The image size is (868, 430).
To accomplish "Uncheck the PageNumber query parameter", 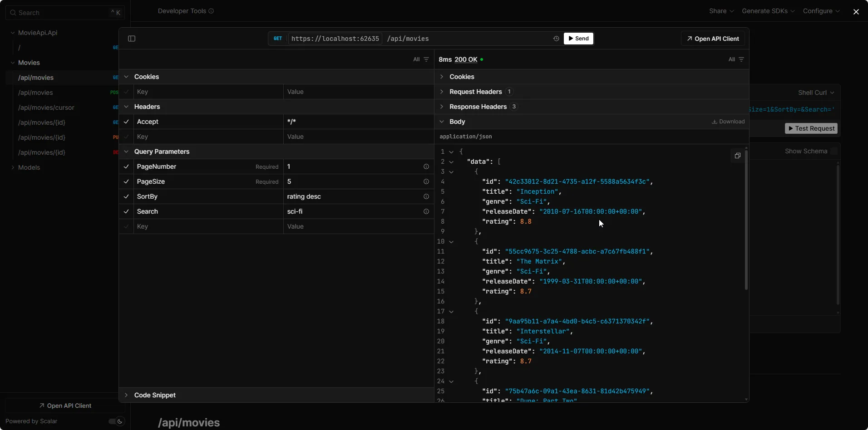I will tap(126, 166).
